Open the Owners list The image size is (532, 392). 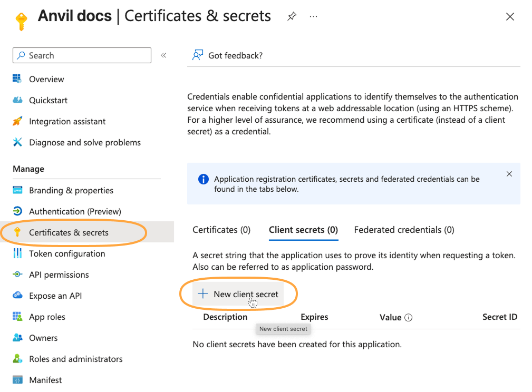point(43,338)
